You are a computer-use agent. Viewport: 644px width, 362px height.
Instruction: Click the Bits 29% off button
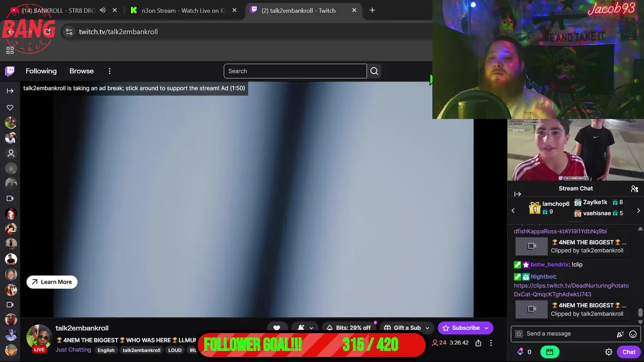(349, 328)
